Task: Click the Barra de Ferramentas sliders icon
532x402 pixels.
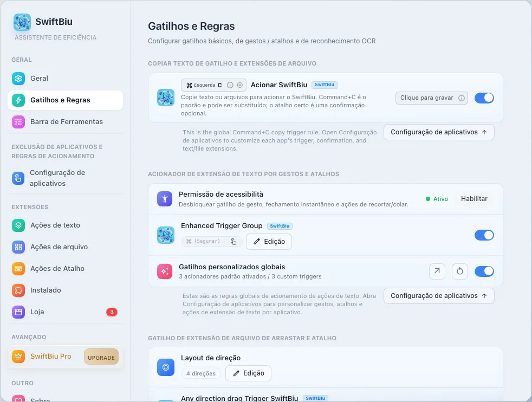Action: click(x=18, y=122)
